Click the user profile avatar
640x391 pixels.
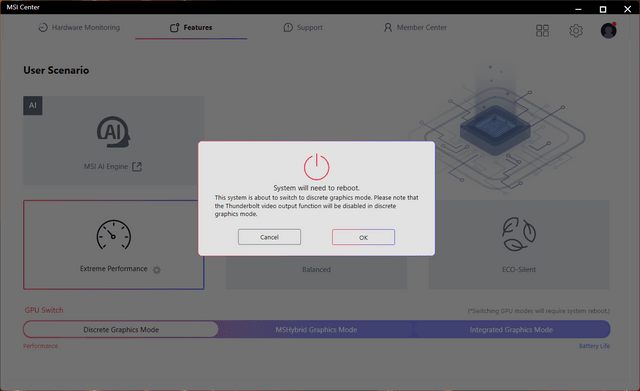tap(609, 31)
